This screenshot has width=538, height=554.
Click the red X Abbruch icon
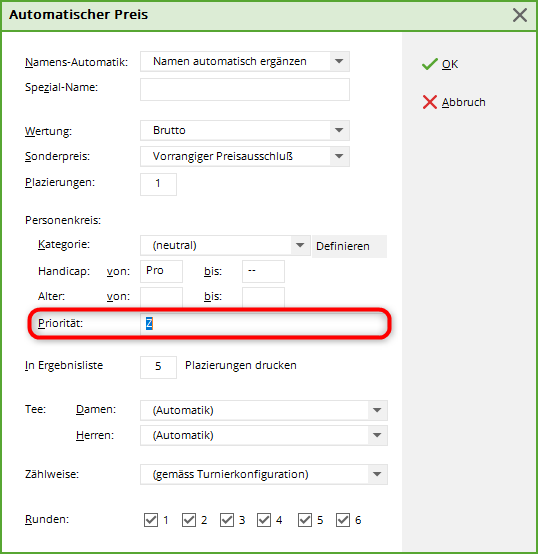coord(430,102)
